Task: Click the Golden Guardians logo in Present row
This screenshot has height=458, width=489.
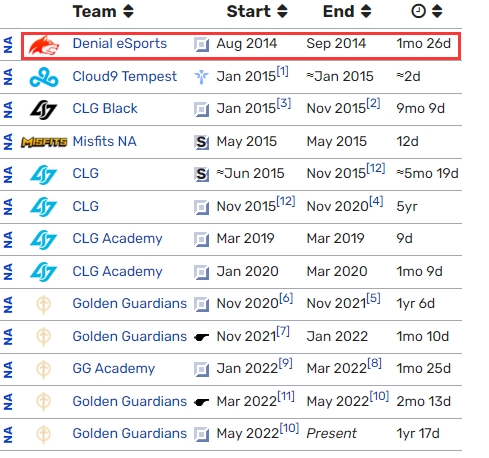Action: pos(43,434)
